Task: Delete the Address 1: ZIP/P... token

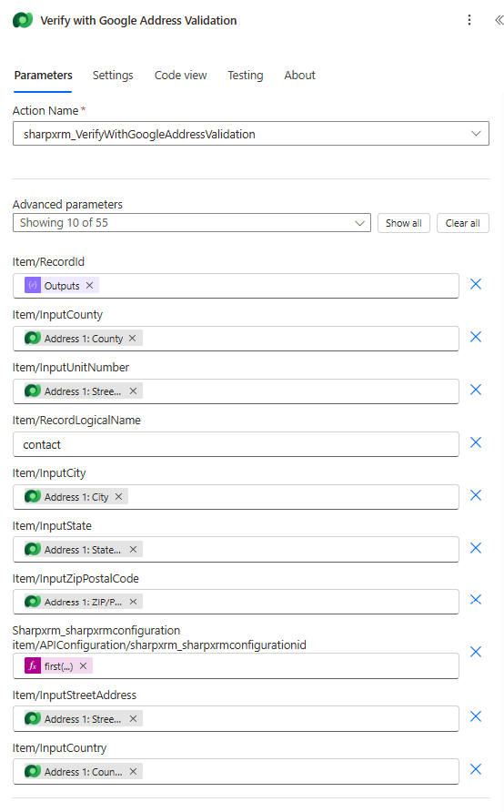Action: (133, 602)
